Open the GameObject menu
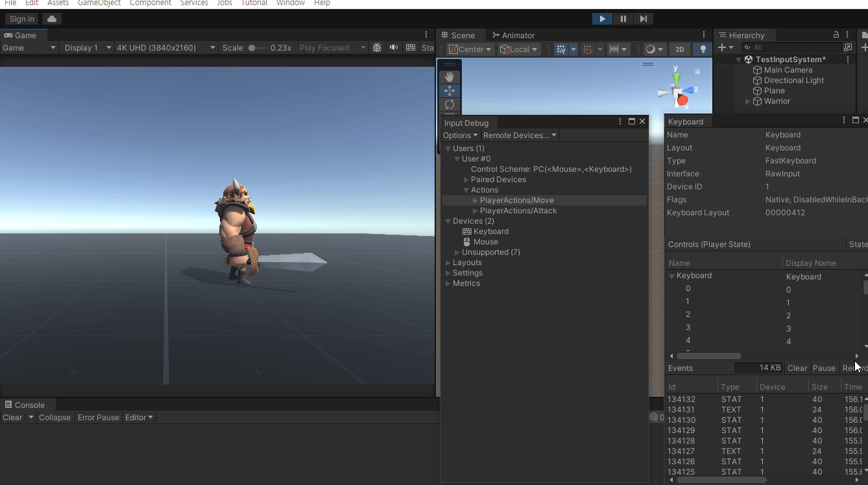 point(99,3)
